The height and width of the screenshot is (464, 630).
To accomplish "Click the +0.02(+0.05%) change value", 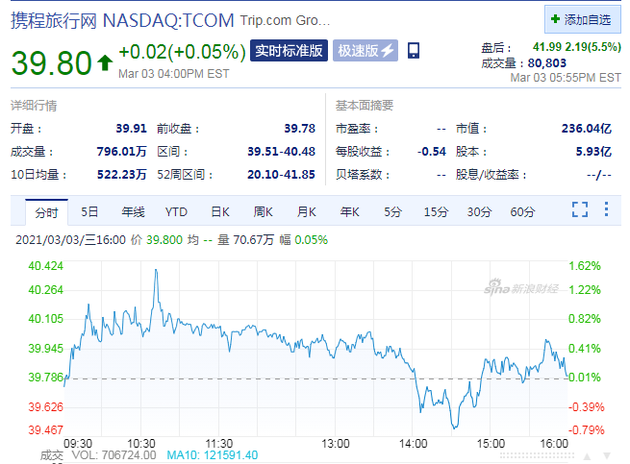I will point(182,52).
